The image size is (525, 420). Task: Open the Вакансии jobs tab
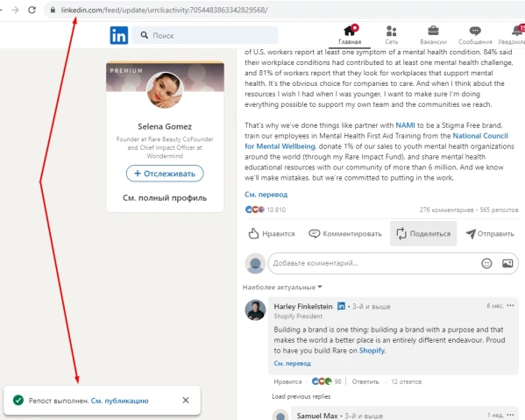(433, 35)
